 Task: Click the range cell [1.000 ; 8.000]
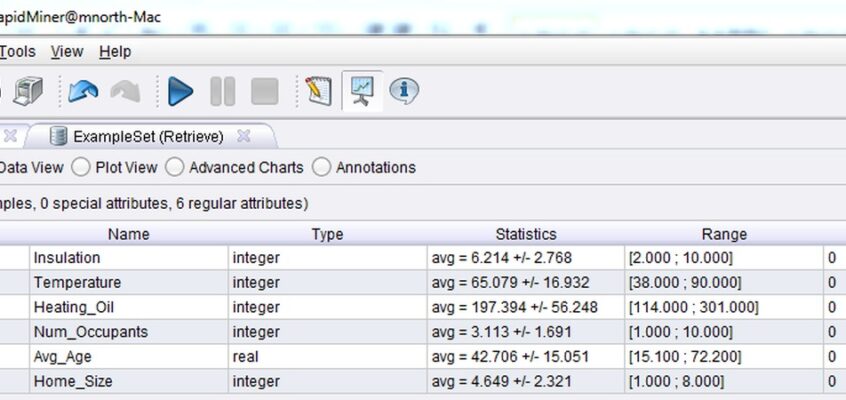724,381
